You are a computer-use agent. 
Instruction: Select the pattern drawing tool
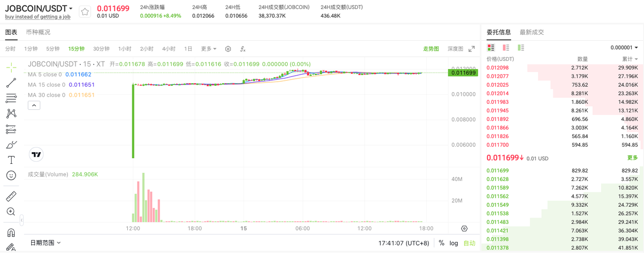(x=11, y=113)
